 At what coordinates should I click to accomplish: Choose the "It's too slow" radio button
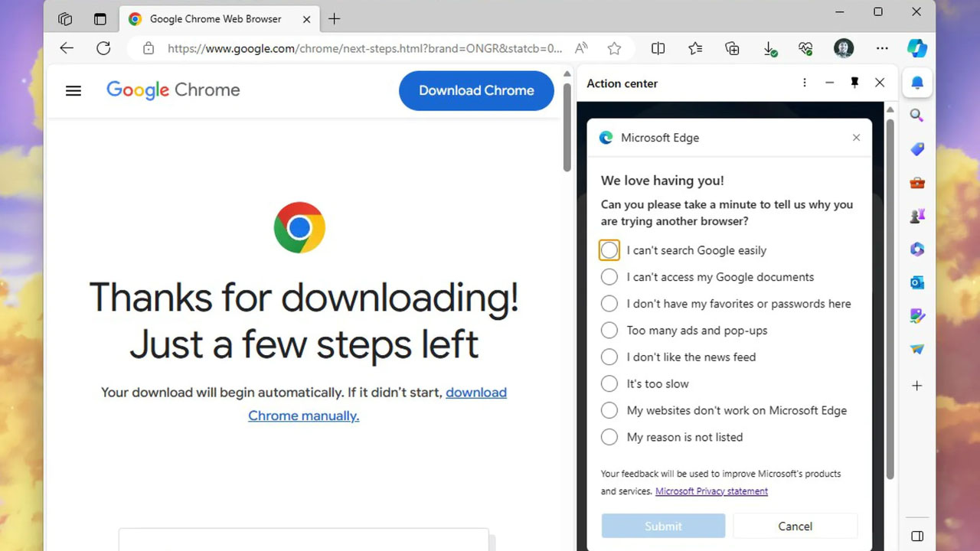coord(609,383)
